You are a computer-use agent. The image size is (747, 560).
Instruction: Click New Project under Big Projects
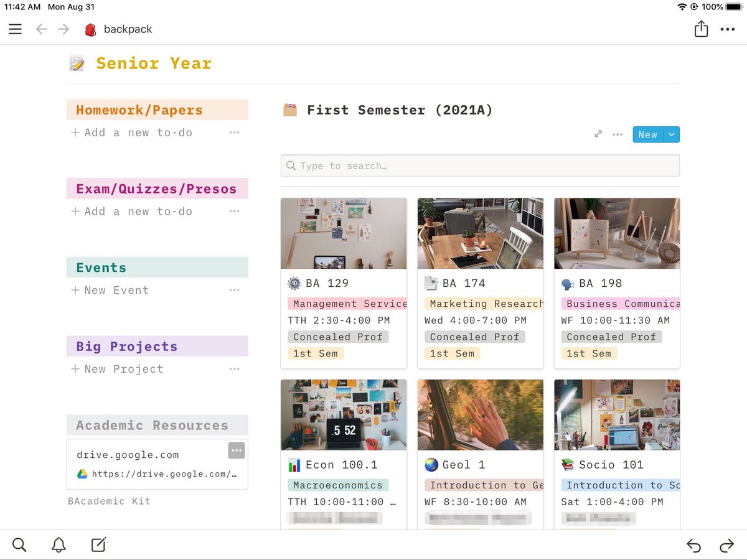tap(117, 369)
